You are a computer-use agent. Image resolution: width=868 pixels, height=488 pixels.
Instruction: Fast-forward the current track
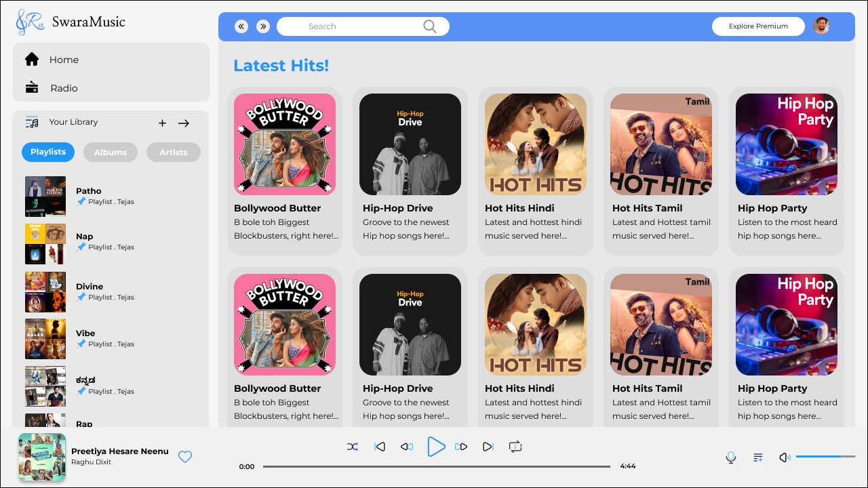click(x=461, y=447)
